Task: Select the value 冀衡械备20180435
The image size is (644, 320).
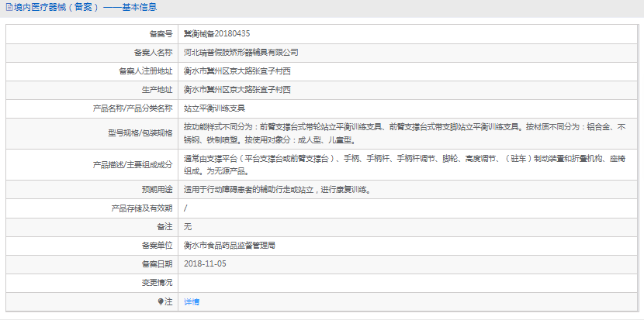Action: [x=216, y=33]
